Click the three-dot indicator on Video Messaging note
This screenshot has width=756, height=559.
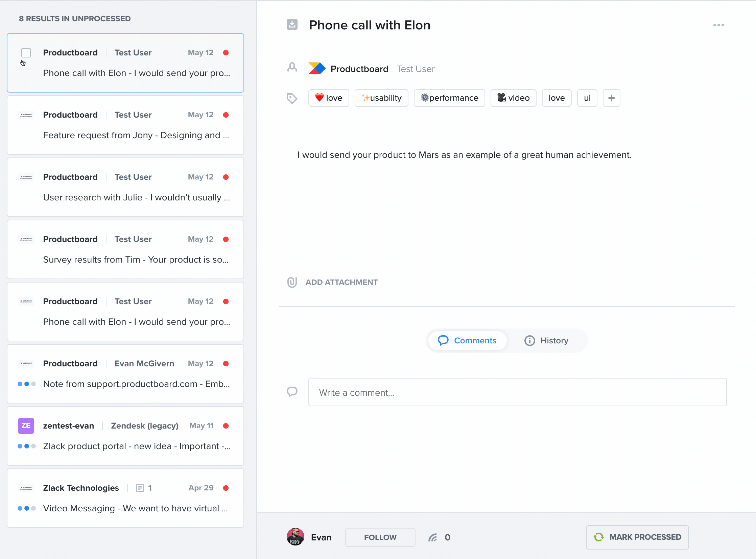(26, 508)
